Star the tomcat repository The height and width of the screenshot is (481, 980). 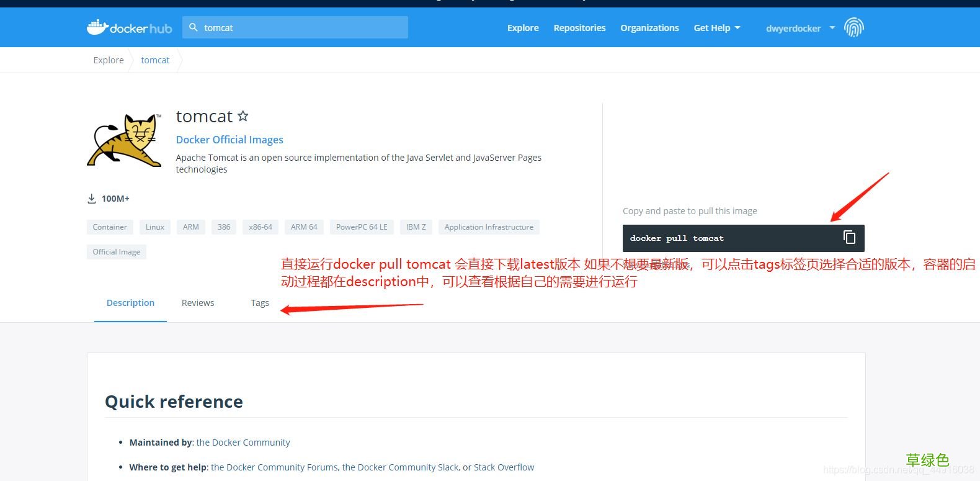[243, 116]
